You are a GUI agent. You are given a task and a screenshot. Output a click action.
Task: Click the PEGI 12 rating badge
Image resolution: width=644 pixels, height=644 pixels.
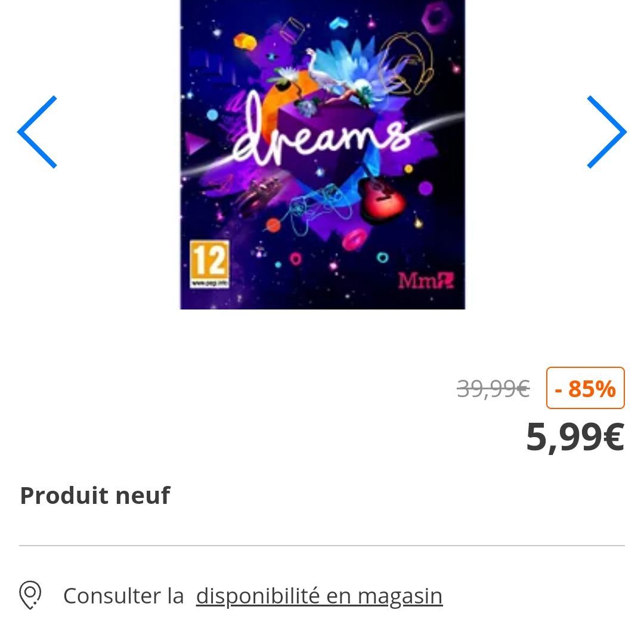(x=209, y=264)
